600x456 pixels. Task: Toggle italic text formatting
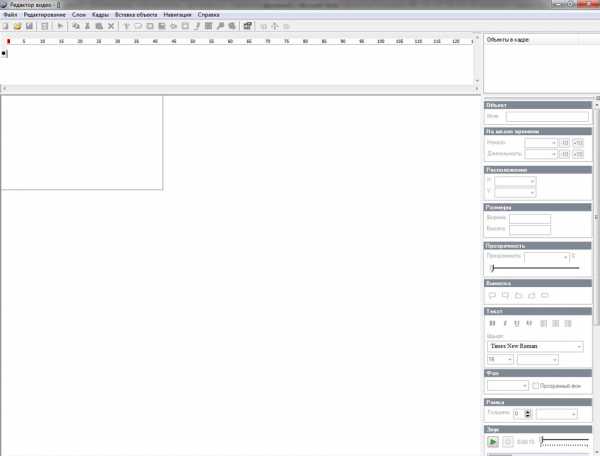coord(505,324)
